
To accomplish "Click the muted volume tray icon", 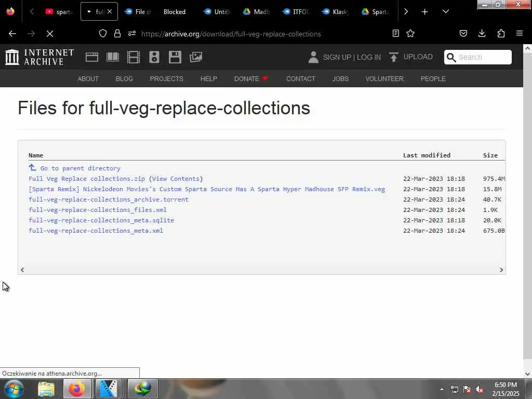I will 480,390.
